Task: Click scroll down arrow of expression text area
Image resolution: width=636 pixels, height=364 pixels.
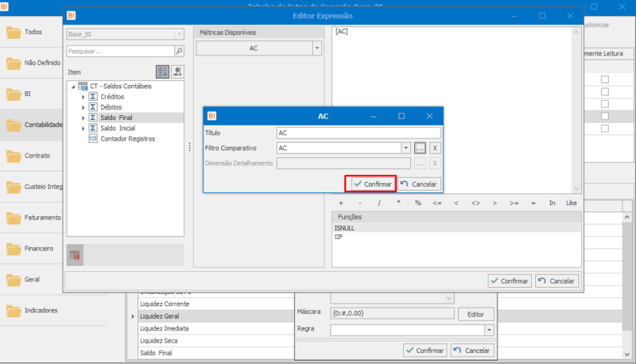Action: pyautogui.click(x=576, y=188)
